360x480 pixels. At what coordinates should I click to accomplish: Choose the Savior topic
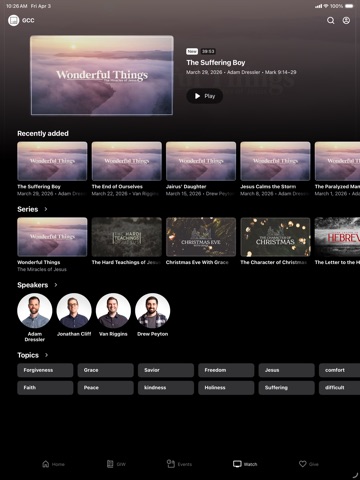(166, 370)
